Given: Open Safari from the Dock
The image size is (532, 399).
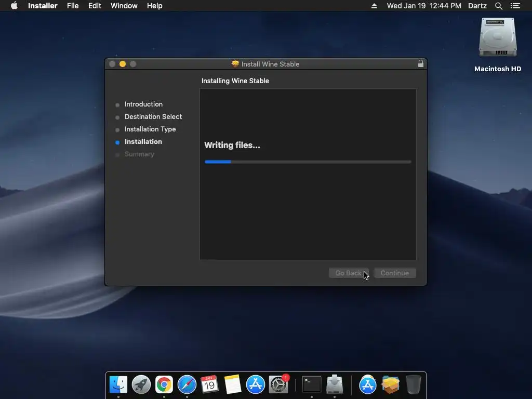Looking at the screenshot, I should [187, 385].
